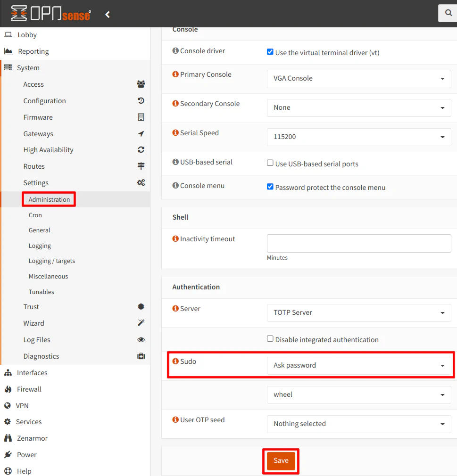Show help info for Server
Viewport: 457px width, 476px height.
(x=175, y=308)
